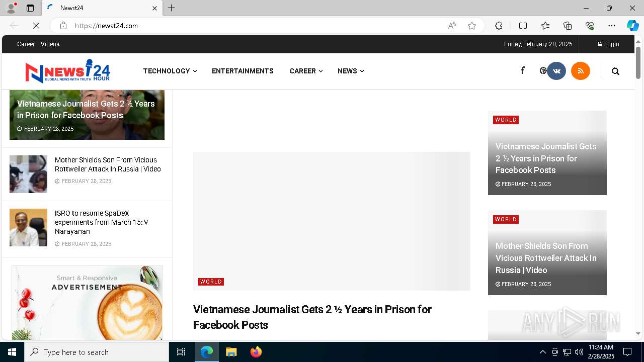Open ISRO SpaDeX experiments article link
Screen dimensions: 644x362
(102, 222)
